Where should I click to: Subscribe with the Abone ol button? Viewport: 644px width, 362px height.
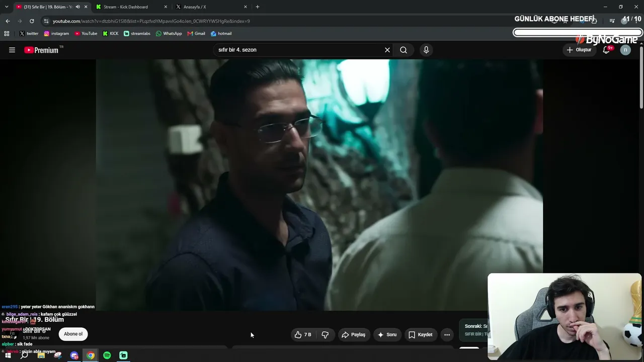(73, 334)
